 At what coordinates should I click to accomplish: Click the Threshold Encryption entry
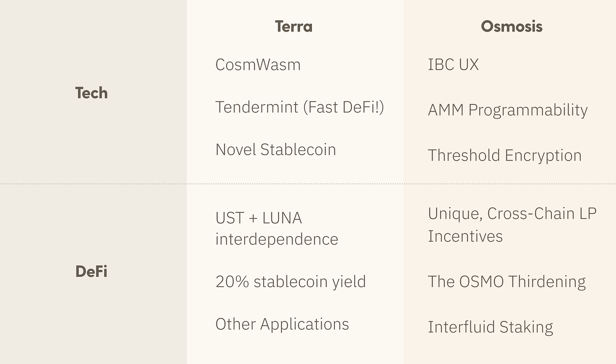tap(505, 155)
